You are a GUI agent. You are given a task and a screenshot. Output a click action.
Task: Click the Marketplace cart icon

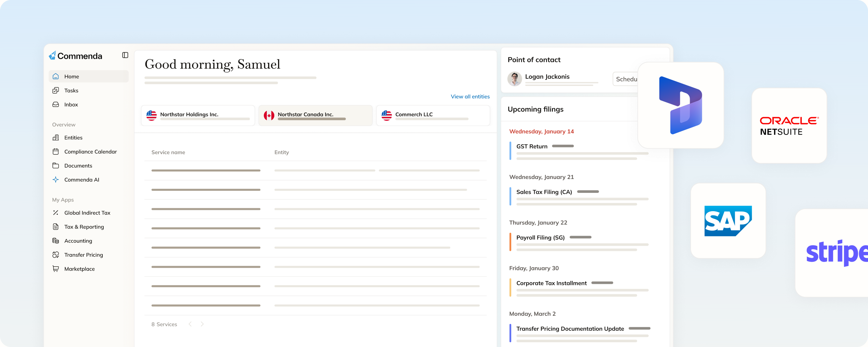56,269
